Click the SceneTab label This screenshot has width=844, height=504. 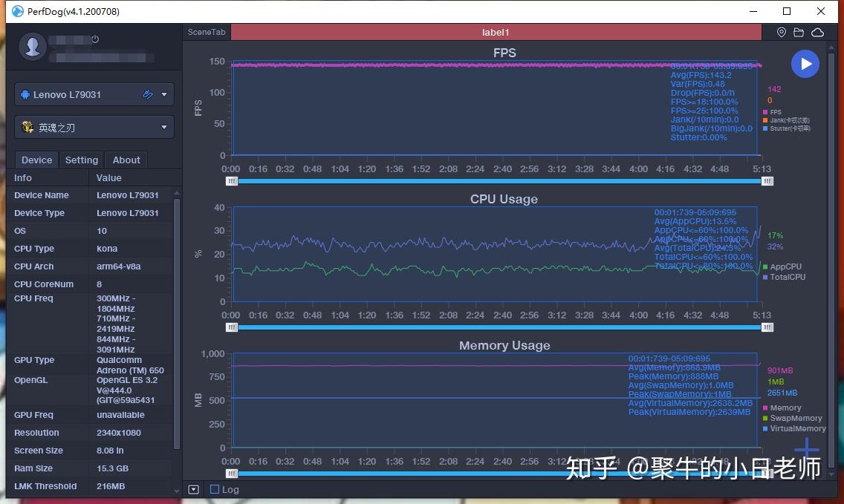pos(207,32)
